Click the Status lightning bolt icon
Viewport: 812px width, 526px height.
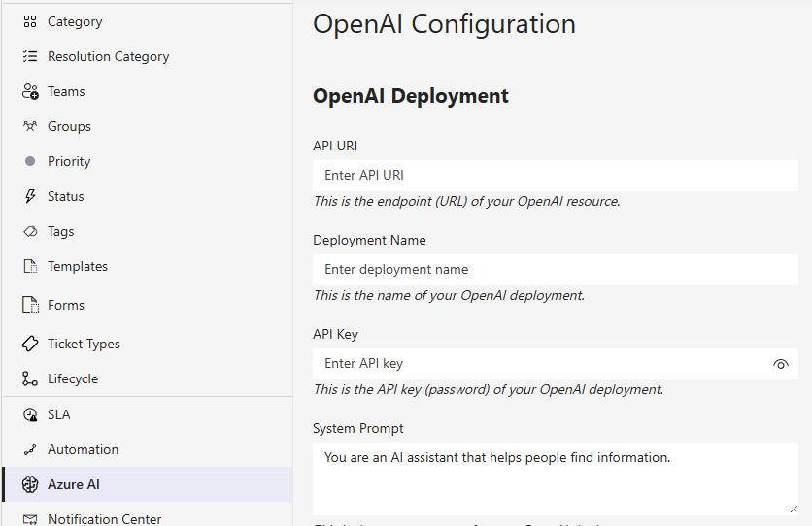[x=30, y=196]
